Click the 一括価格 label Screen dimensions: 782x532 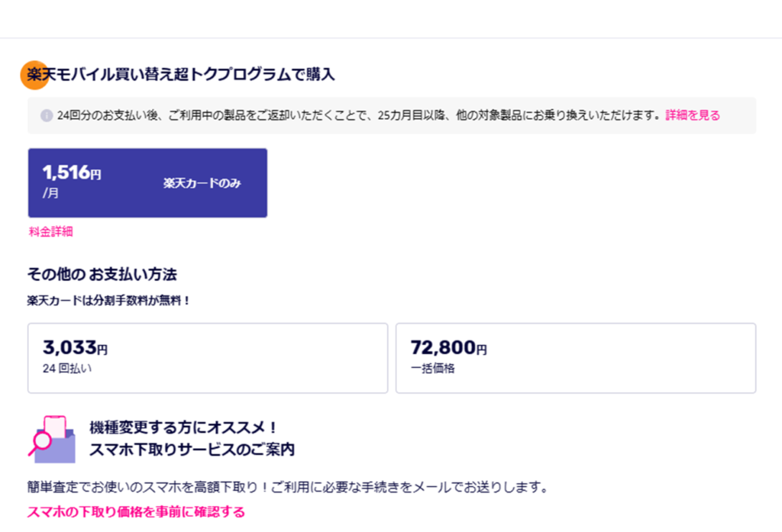433,369
